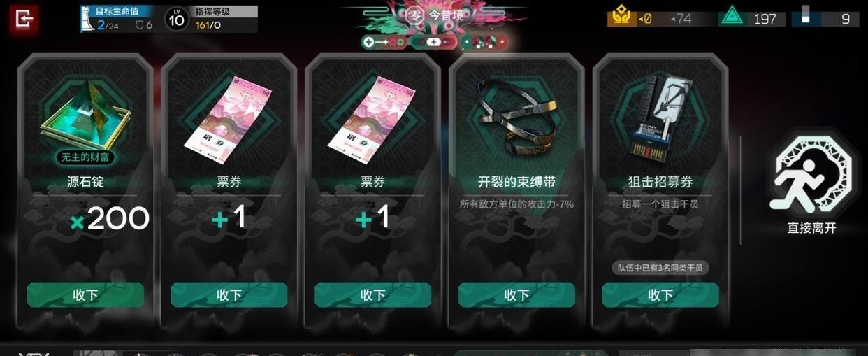Tap the shield counter showing 6
The height and width of the screenshot is (356, 868).
pyautogui.click(x=144, y=26)
